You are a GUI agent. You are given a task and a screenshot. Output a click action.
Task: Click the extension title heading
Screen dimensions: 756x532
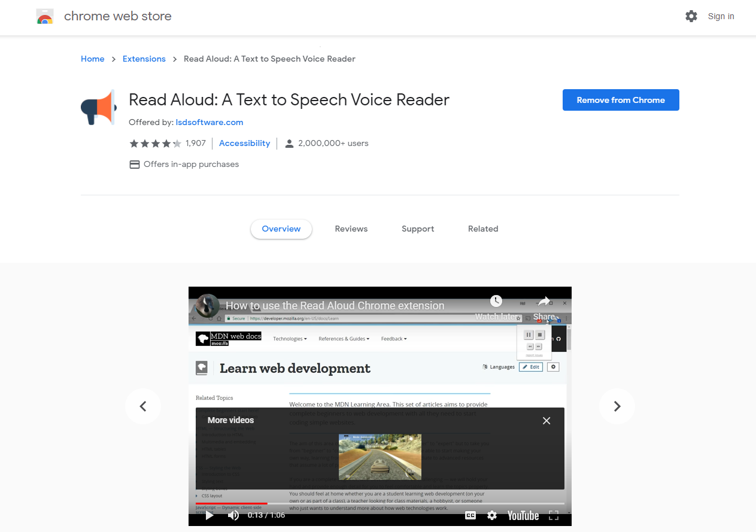point(289,100)
